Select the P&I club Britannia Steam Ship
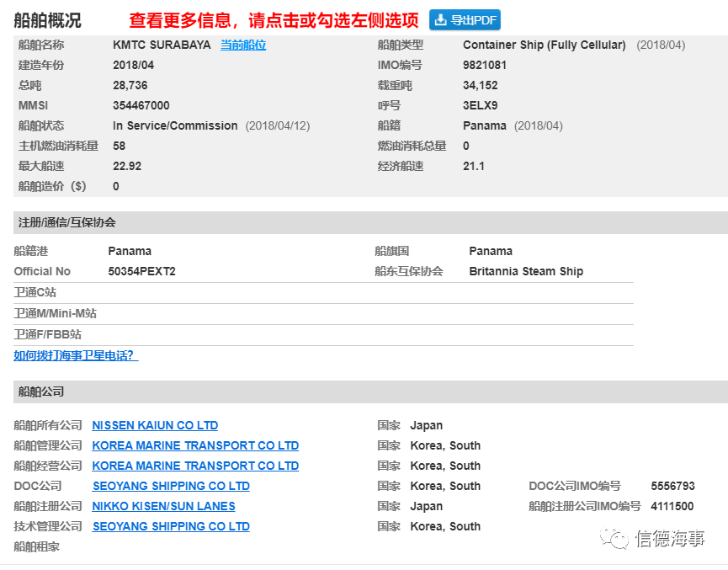Viewport: 728px width, 570px height. coord(526,271)
